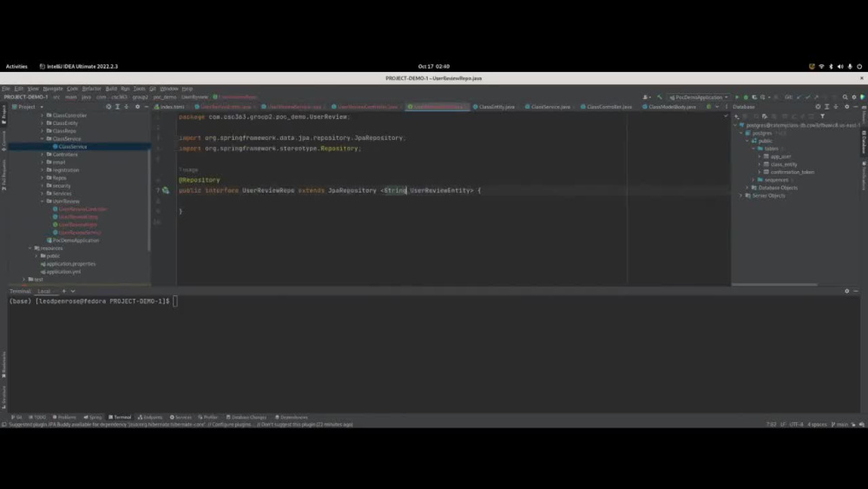Viewport: 868px width, 489px height.
Task: Collapse the UserReview folder
Action: pos(42,202)
